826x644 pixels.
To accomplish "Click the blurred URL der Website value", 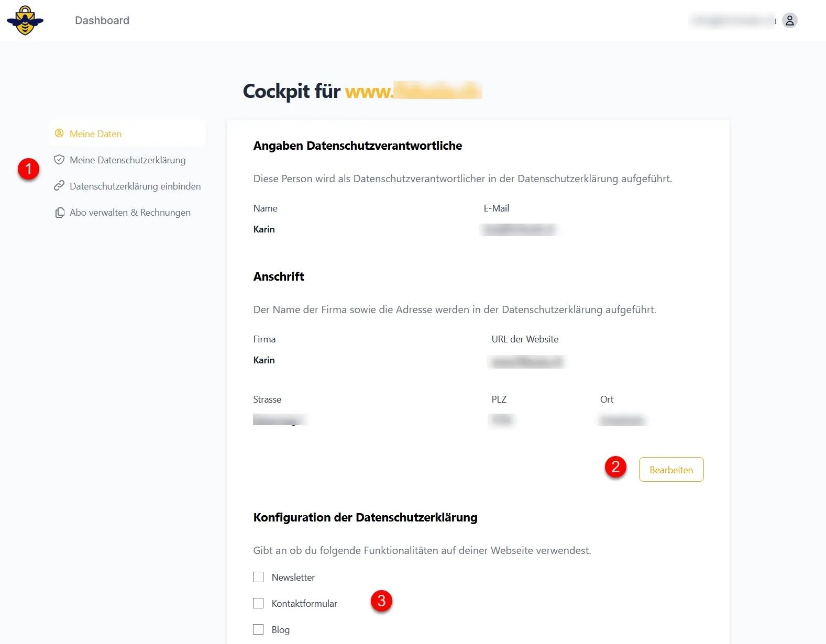I will coord(527,361).
